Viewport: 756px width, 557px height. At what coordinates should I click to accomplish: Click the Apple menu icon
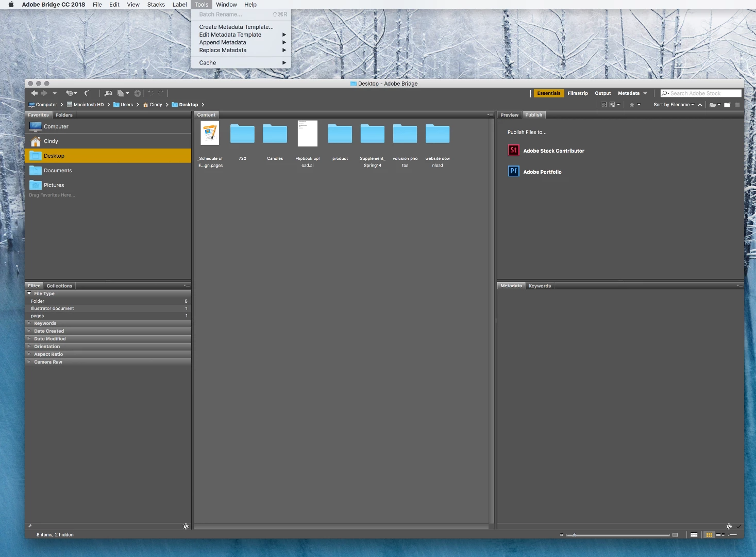[x=11, y=5]
